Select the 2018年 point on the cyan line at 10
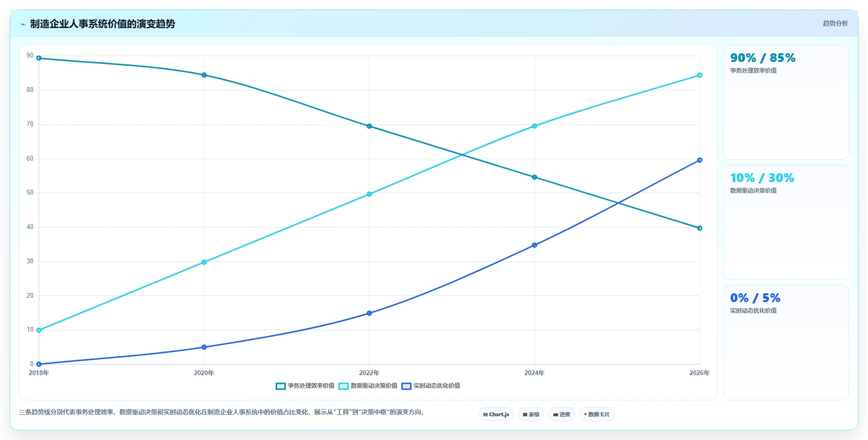The image size is (868, 440). pyautogui.click(x=39, y=330)
